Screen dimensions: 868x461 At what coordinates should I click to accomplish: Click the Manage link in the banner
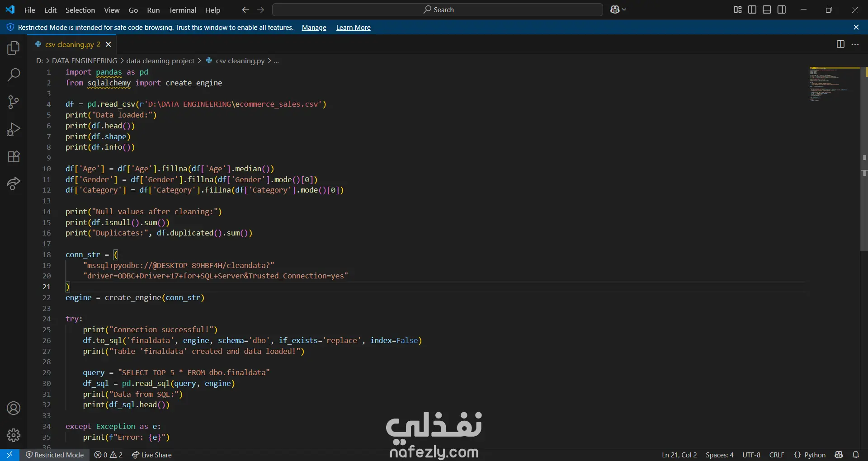coord(314,28)
